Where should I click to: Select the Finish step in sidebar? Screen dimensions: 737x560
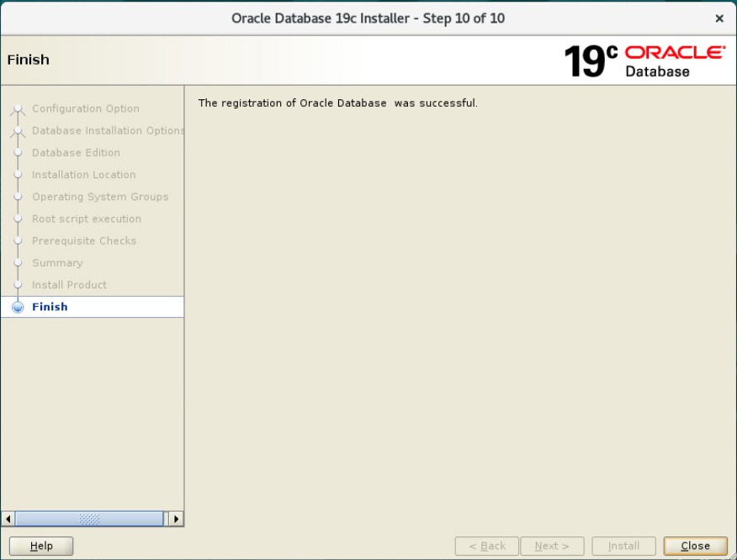click(x=93, y=307)
